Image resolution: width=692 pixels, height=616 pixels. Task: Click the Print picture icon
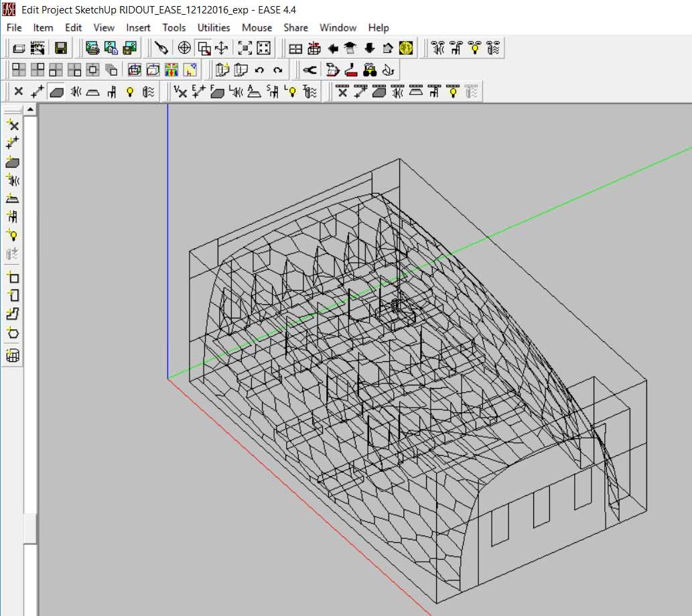click(x=92, y=48)
